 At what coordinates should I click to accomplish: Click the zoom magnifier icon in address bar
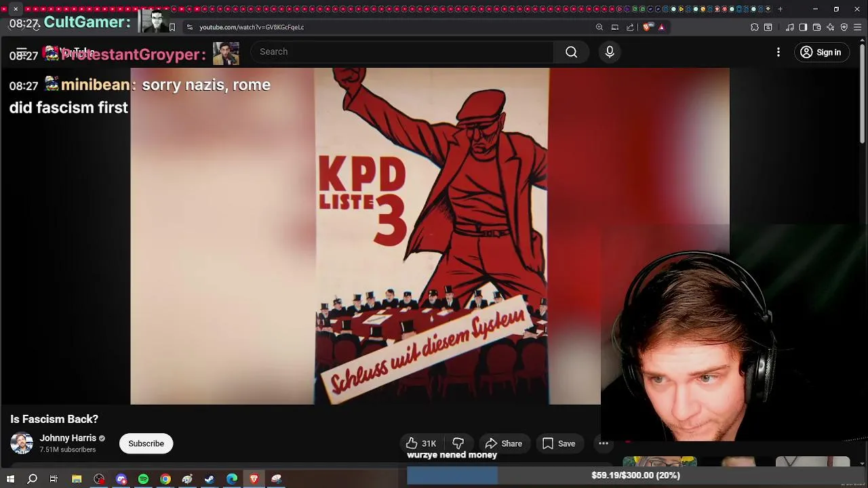coord(599,27)
